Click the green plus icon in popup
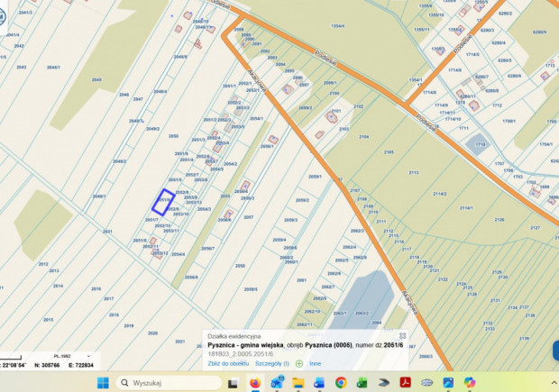This screenshot has width=559, height=392. point(298,363)
